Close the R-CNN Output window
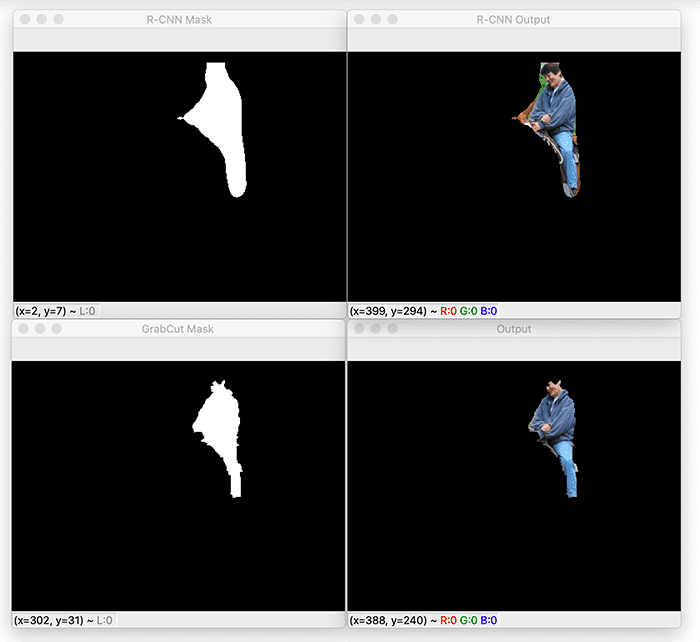The image size is (700, 642). [358, 19]
